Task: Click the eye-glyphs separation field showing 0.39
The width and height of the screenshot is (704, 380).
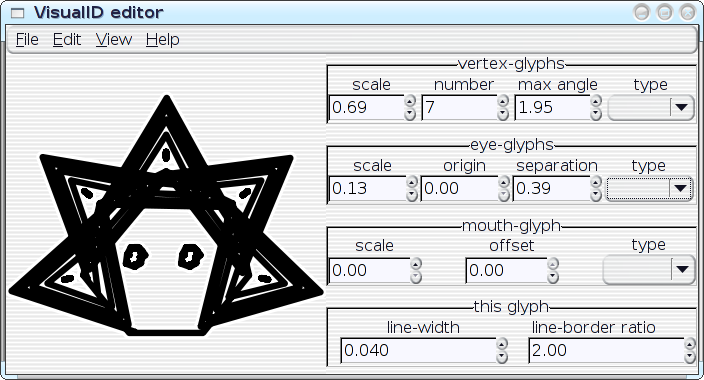Action: (551, 189)
